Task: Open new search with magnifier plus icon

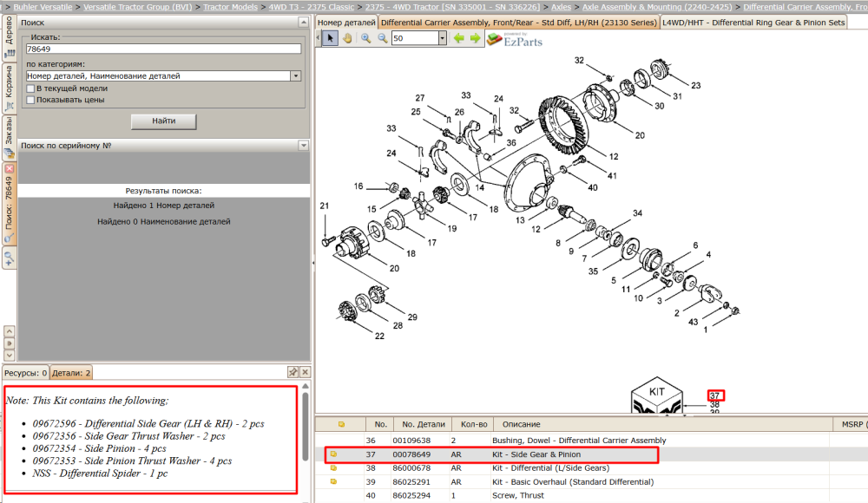Action: (9, 258)
